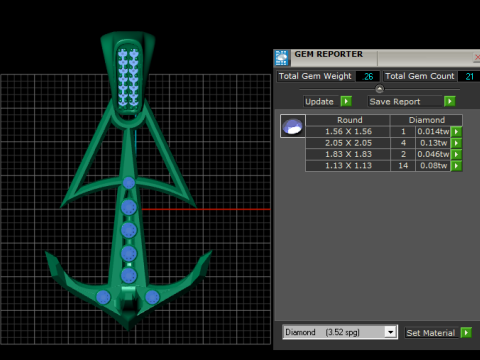Select the 1.56 X 1.56 size cell
Screen dimensions: 480x360
click(348, 132)
